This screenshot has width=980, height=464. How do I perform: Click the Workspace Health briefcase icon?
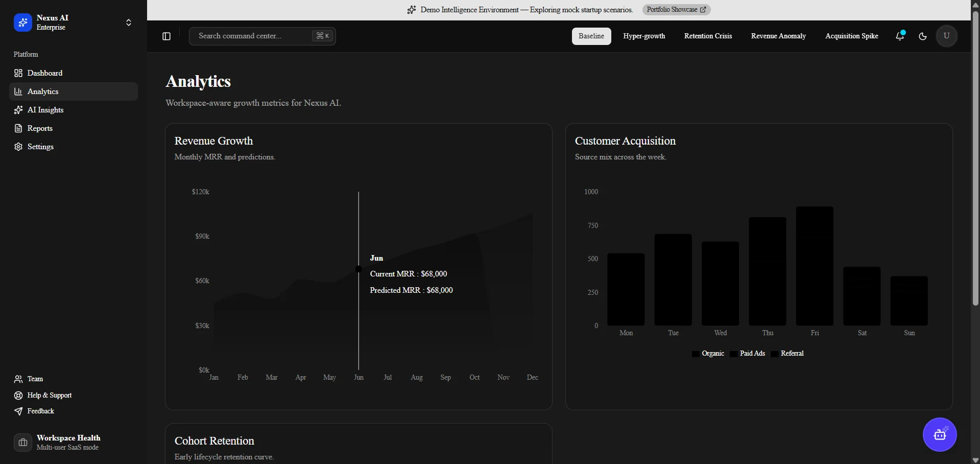pyautogui.click(x=23, y=443)
